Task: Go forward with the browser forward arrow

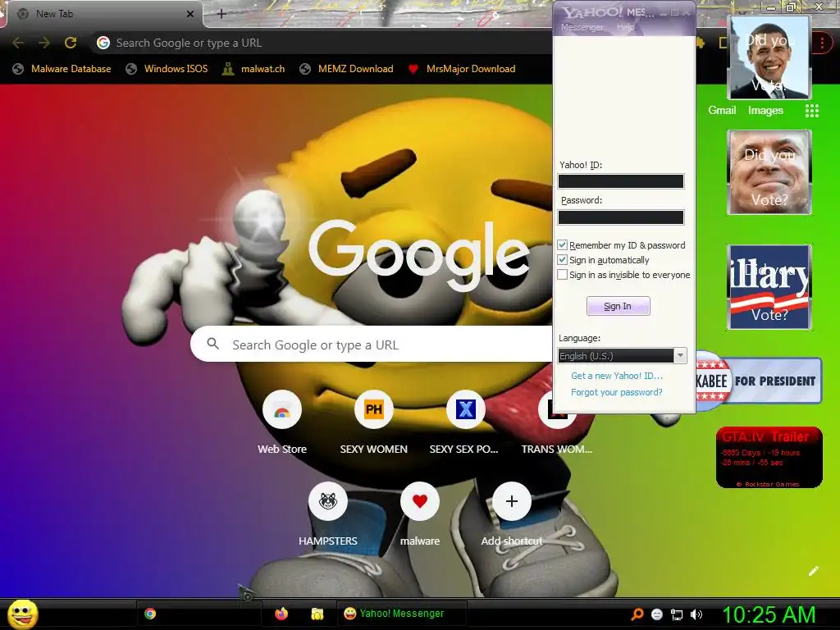Action: pyautogui.click(x=44, y=43)
